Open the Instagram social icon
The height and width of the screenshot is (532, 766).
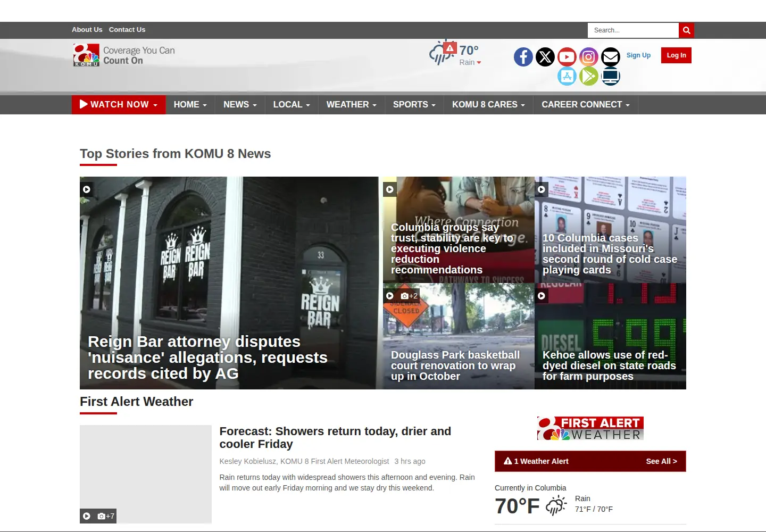tap(589, 57)
